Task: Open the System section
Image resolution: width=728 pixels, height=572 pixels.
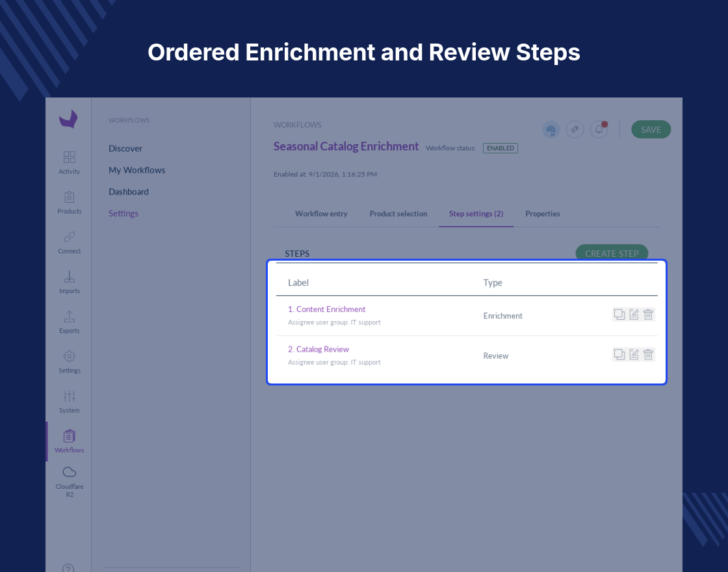Action: pos(69,402)
